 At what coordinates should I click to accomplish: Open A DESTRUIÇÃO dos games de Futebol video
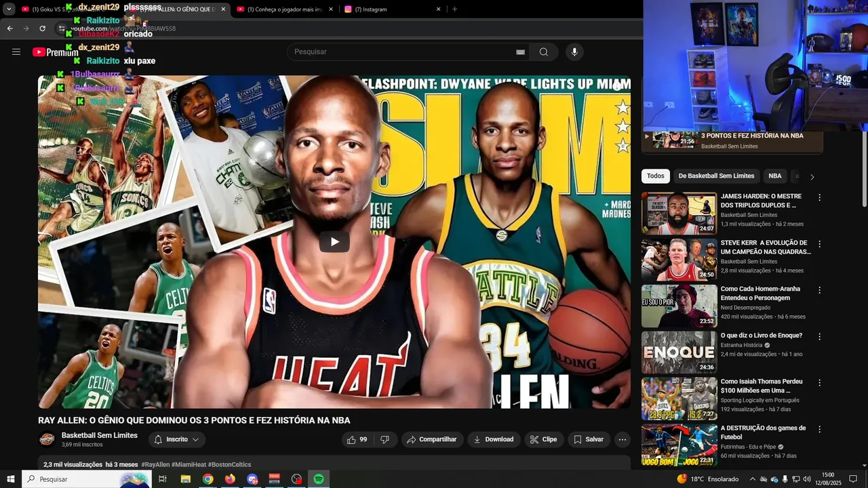point(679,445)
